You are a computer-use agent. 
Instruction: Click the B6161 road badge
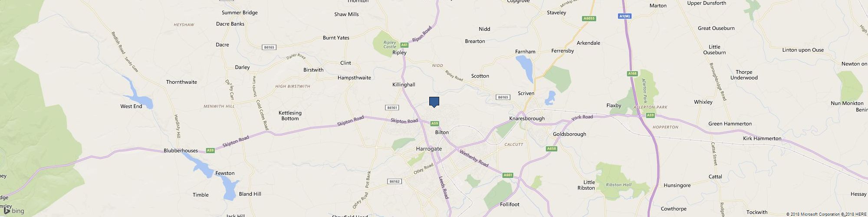click(391, 107)
